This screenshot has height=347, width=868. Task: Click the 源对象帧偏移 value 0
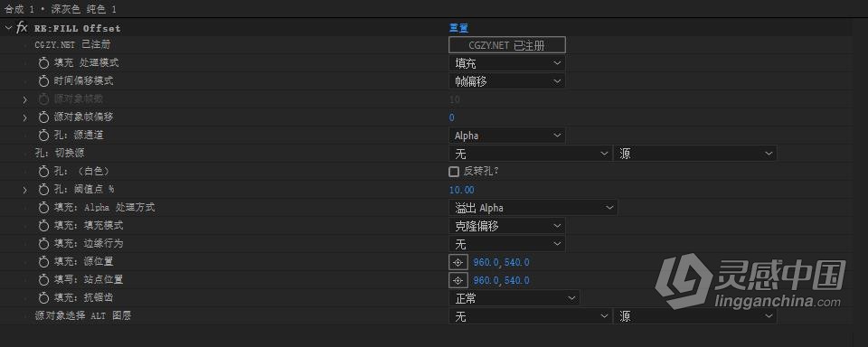452,117
